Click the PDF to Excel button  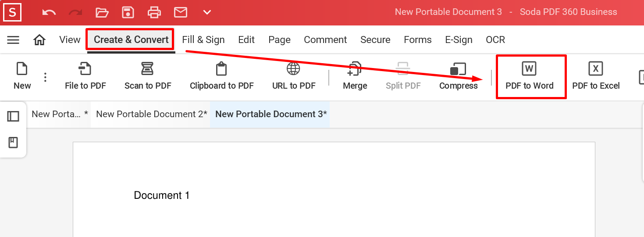click(596, 76)
